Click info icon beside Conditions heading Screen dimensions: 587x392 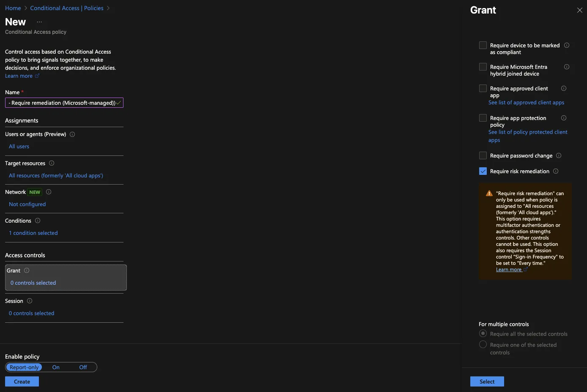pos(38,220)
